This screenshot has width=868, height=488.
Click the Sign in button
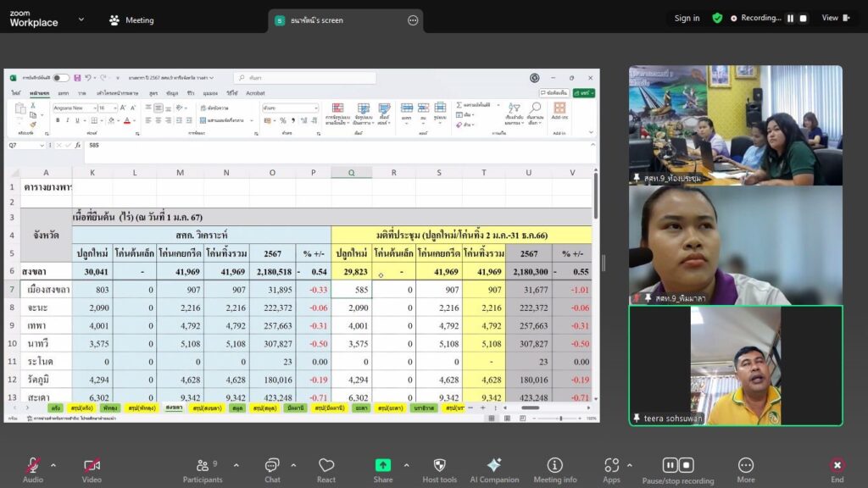point(687,18)
